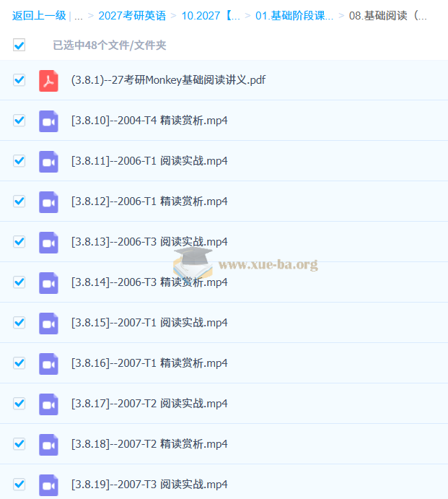Click video icon for 3.8.19 2007-T3 阅读实战
Viewport: 448px width, 499px height.
tap(48, 485)
